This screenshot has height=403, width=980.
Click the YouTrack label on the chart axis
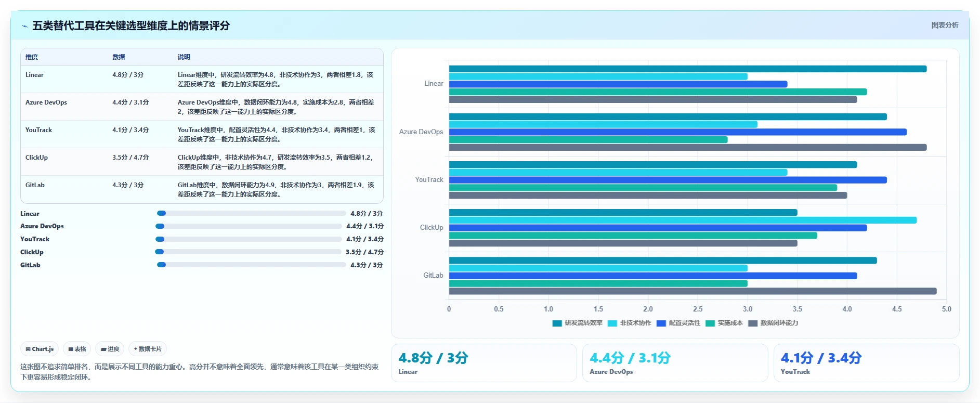429,180
